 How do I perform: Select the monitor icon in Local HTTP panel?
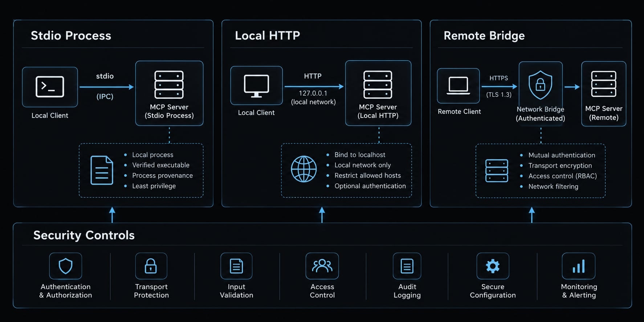(x=256, y=86)
